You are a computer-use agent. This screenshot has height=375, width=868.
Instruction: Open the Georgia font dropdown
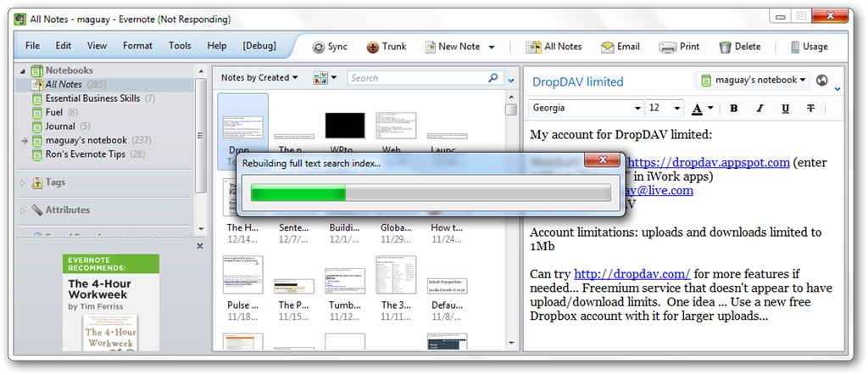587,108
